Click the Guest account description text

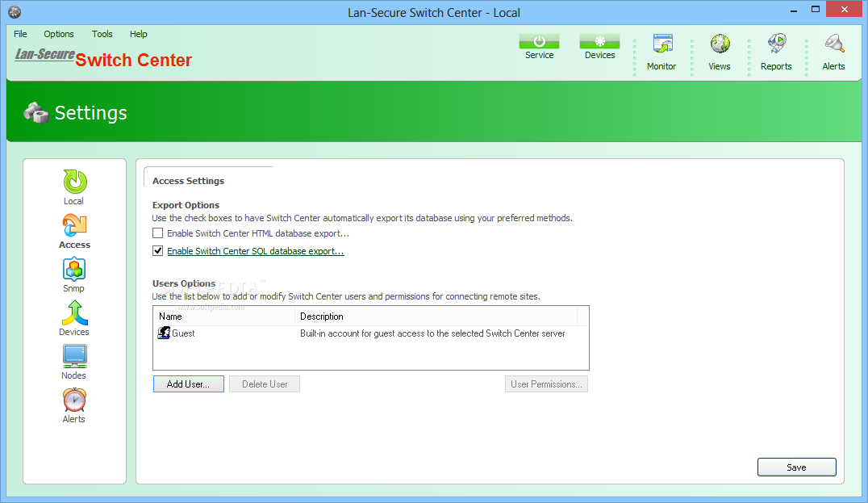[x=432, y=333]
